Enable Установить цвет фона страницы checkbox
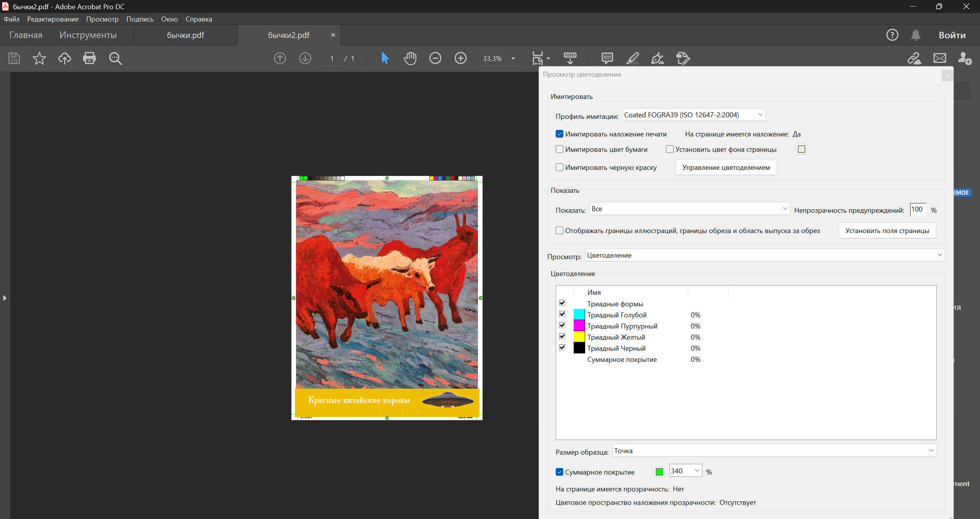Image resolution: width=980 pixels, height=519 pixels. point(670,149)
